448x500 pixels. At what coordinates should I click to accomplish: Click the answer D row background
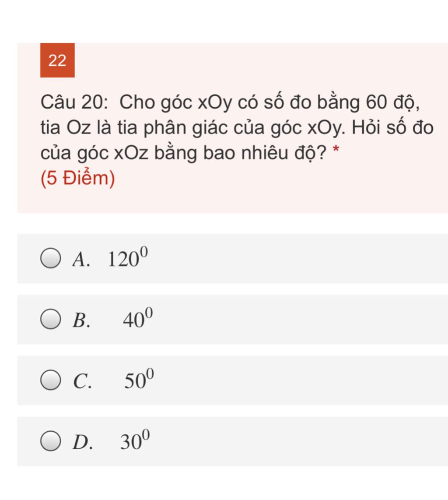point(233,441)
